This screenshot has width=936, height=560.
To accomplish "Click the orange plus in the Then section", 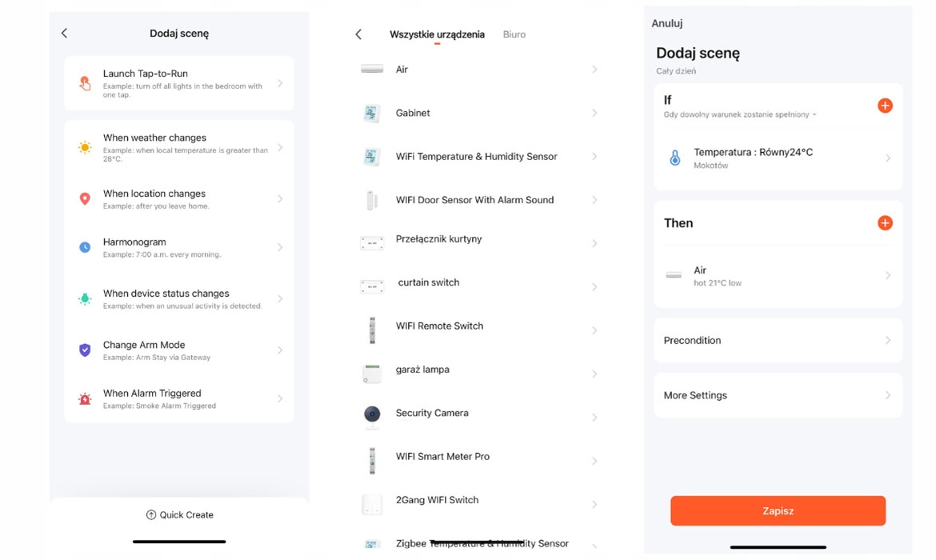I will pos(885,222).
